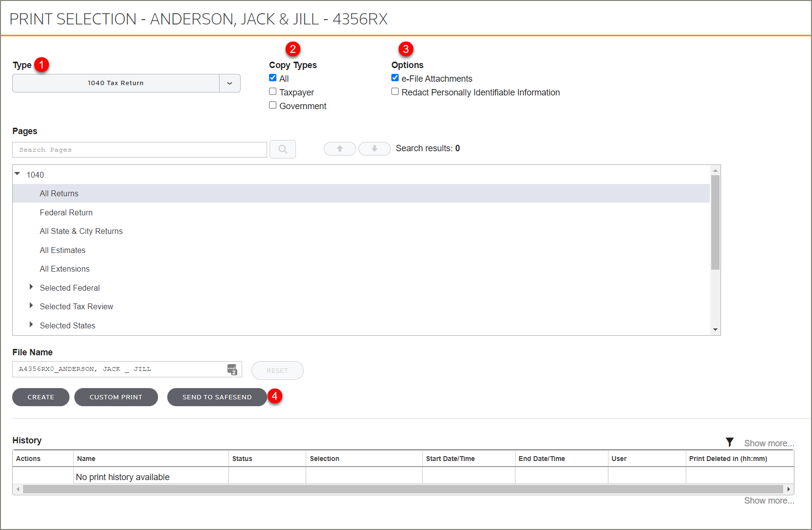Viewport: 812px width, 530px height.
Task: Uncheck the All copy type
Action: 272,77
